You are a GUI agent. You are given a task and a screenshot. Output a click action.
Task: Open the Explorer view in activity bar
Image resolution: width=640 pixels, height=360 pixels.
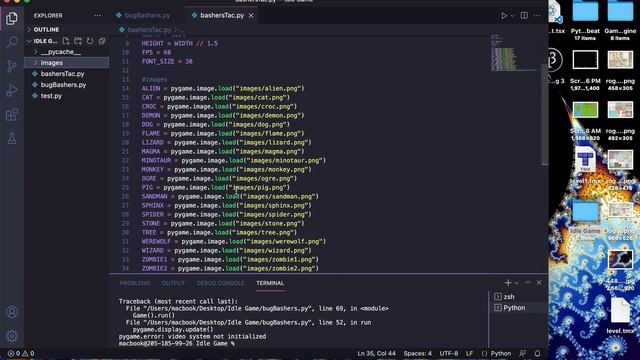click(x=12, y=18)
